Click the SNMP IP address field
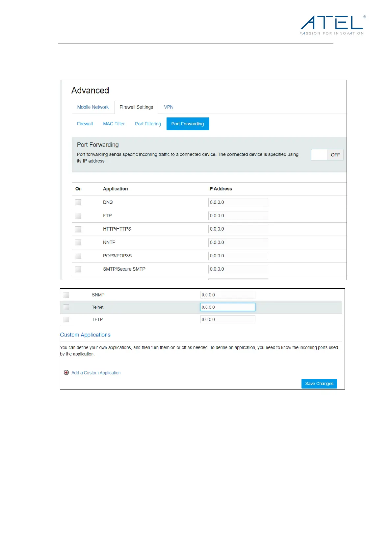 (228, 295)
